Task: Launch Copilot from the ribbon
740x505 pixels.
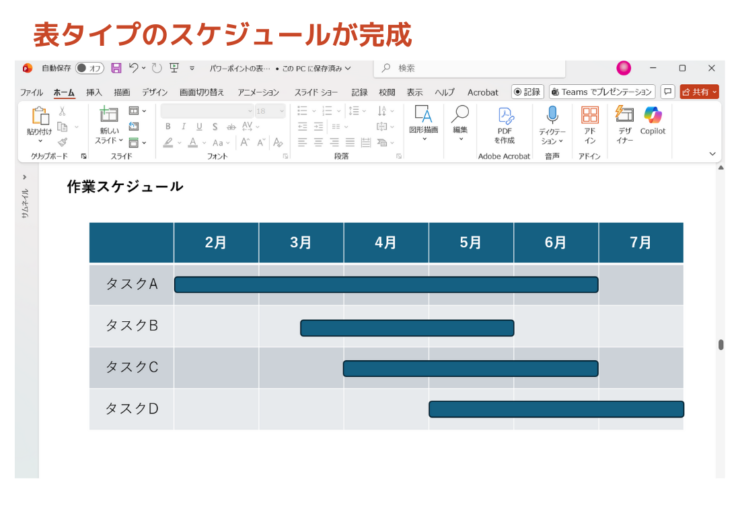Action: (653, 120)
